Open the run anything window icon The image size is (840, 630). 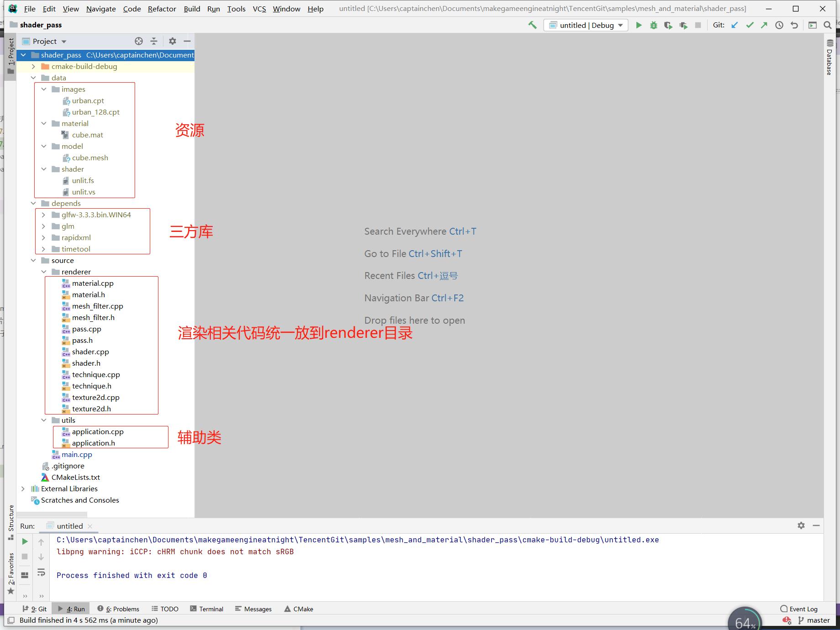pyautogui.click(x=813, y=25)
